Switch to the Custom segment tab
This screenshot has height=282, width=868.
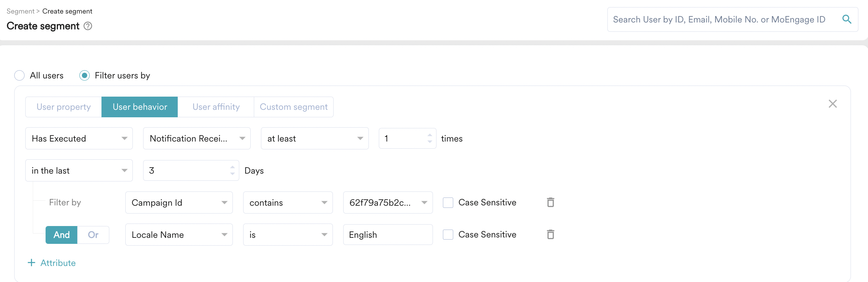[x=293, y=107]
